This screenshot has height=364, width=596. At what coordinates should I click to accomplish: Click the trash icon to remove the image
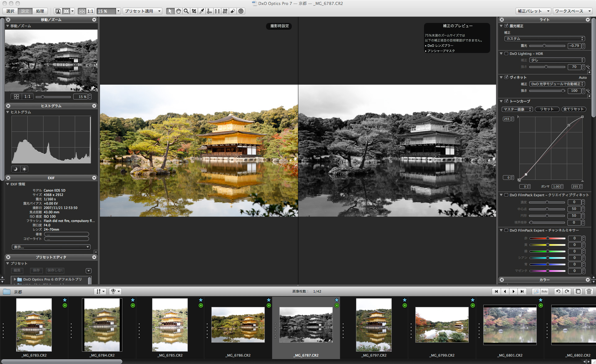click(589, 291)
